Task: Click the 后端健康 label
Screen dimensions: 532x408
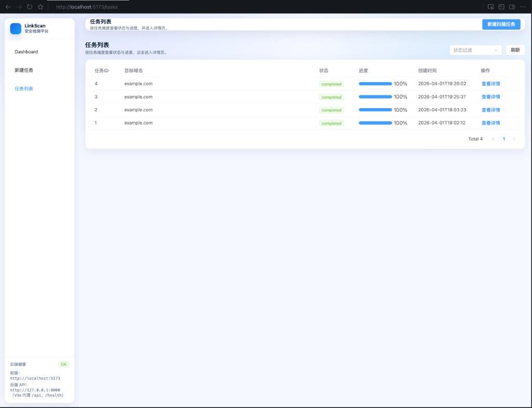Action: pyautogui.click(x=18, y=364)
